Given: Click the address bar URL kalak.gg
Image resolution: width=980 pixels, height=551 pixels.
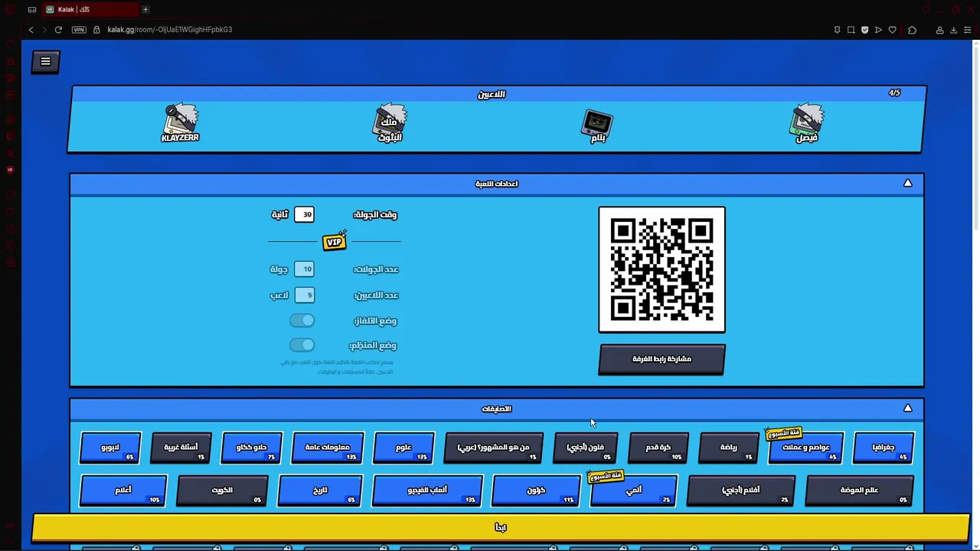Looking at the screenshot, I should coord(170,30).
